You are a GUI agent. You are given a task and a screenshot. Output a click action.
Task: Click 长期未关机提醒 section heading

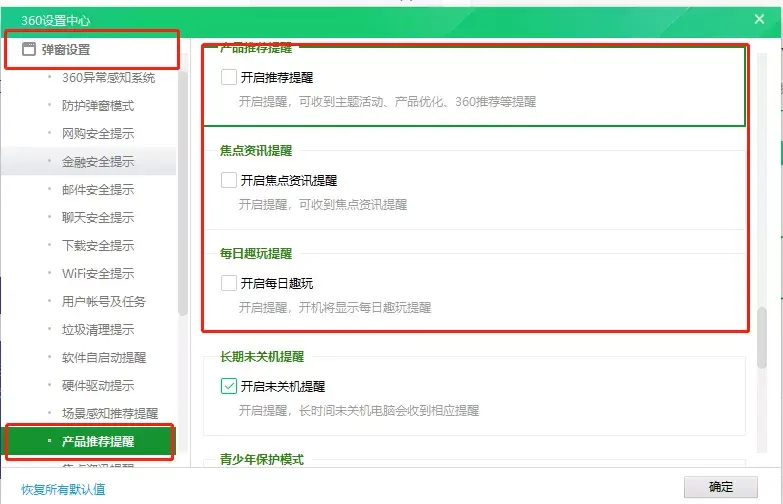coord(262,356)
